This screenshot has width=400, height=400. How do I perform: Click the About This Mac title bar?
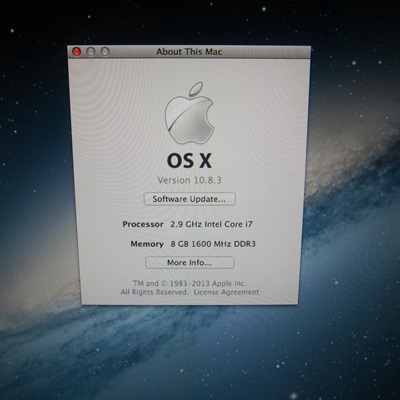[x=189, y=52]
